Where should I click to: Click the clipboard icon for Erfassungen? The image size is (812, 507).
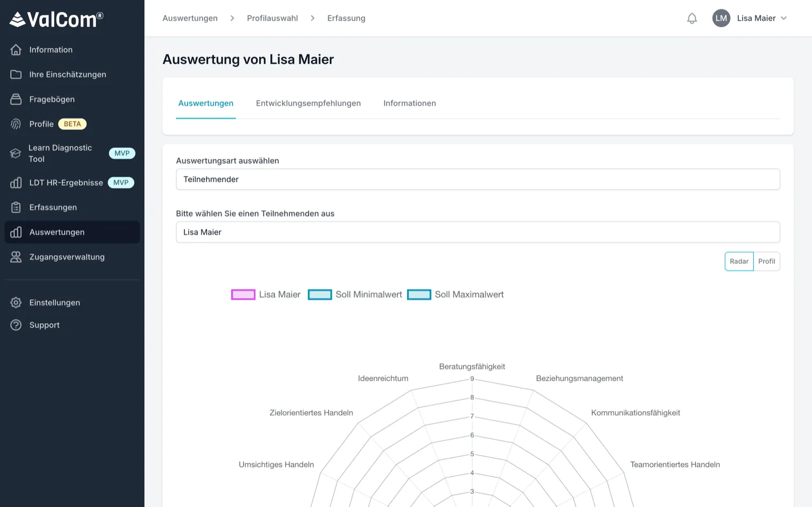pyautogui.click(x=16, y=208)
